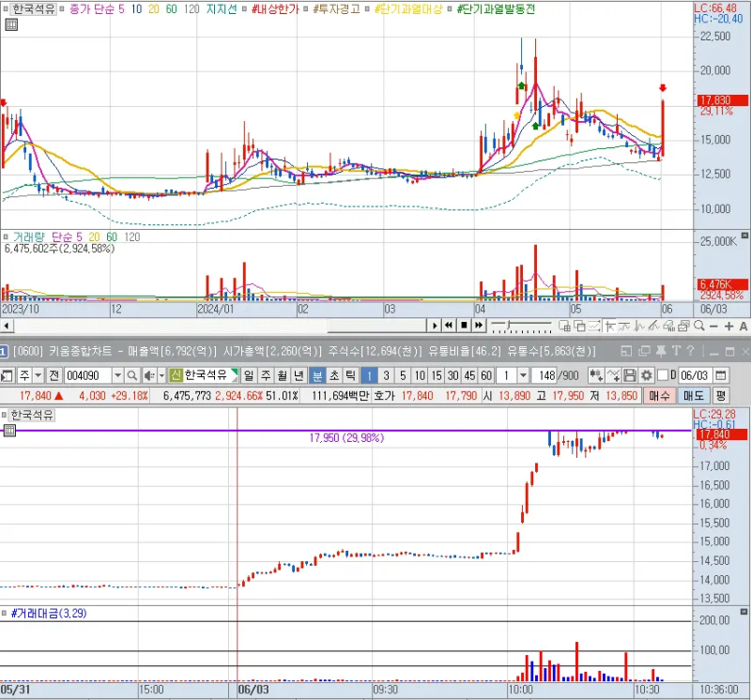Image resolution: width=751 pixels, height=700 pixels.
Task: Expand the #거래대금 panel corner button
Action: tap(743, 612)
